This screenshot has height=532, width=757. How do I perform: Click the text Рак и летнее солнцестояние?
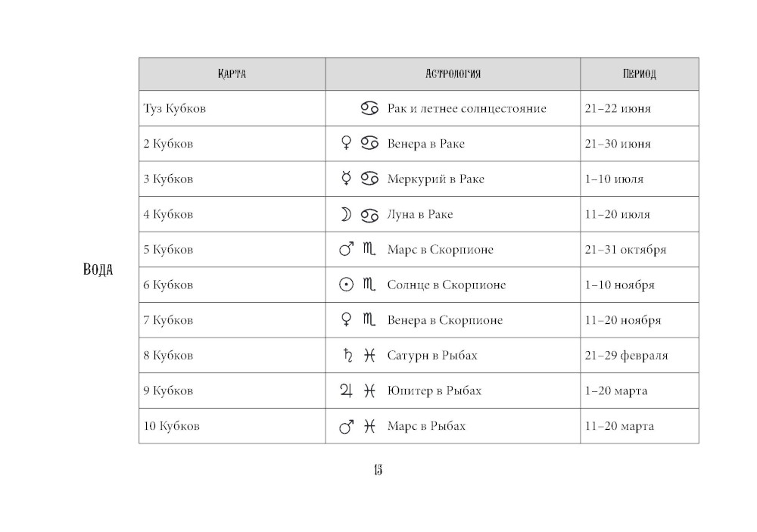tap(466, 108)
